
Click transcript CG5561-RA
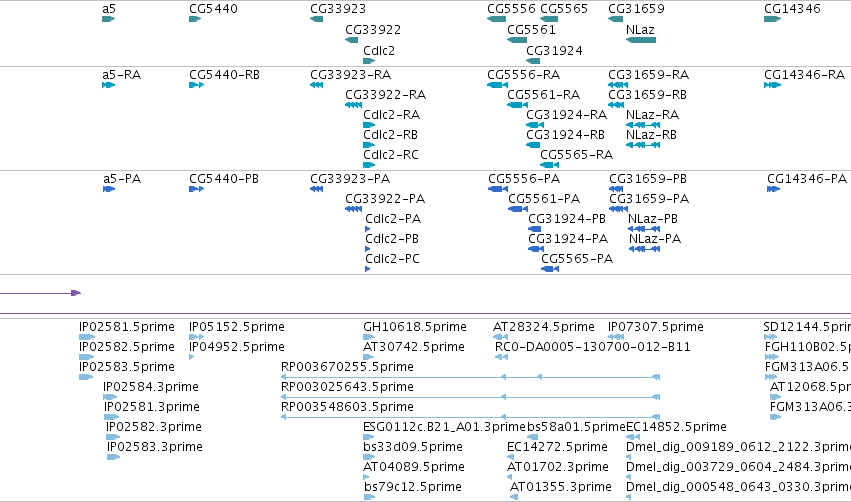[x=543, y=95]
